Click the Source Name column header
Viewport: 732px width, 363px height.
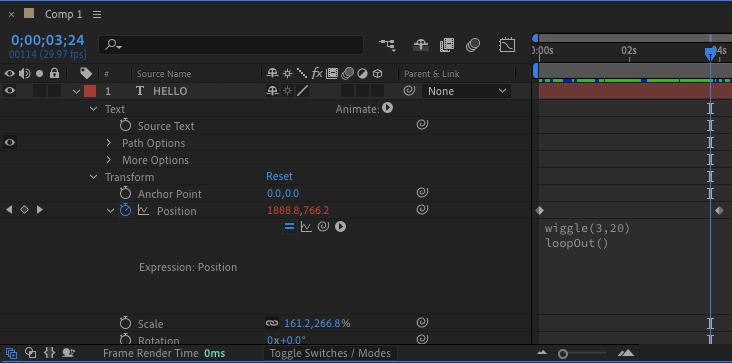click(x=164, y=74)
